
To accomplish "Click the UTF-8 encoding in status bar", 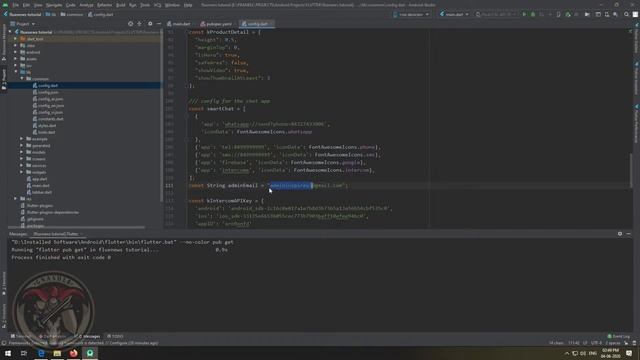I will pos(596,343).
